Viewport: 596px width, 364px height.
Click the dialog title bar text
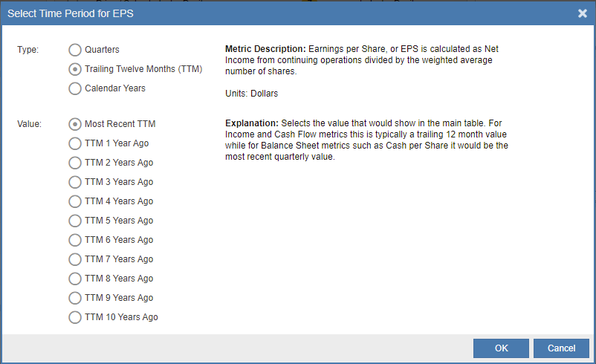pyautogui.click(x=71, y=13)
